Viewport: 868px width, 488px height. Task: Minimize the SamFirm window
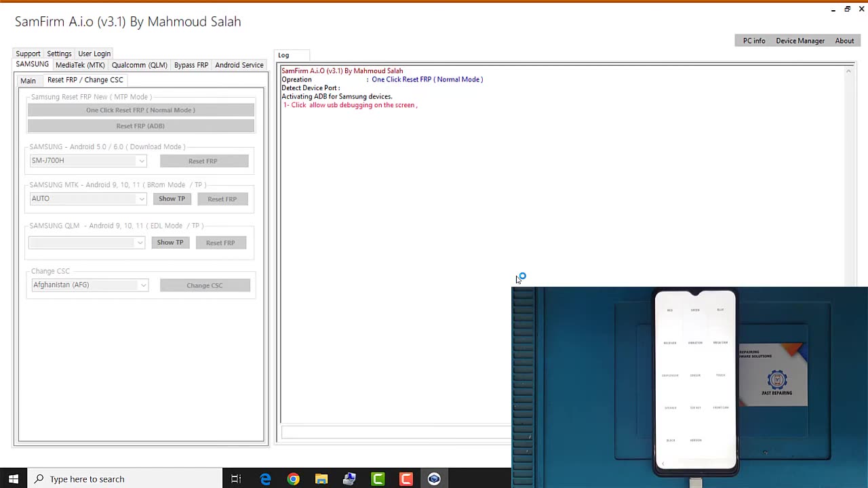tap(833, 9)
